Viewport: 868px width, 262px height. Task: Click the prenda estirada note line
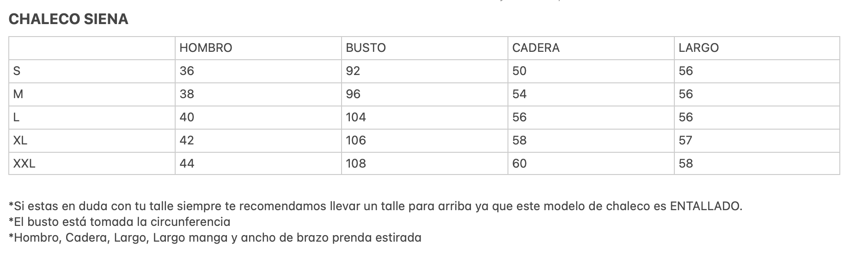pyautogui.click(x=215, y=238)
